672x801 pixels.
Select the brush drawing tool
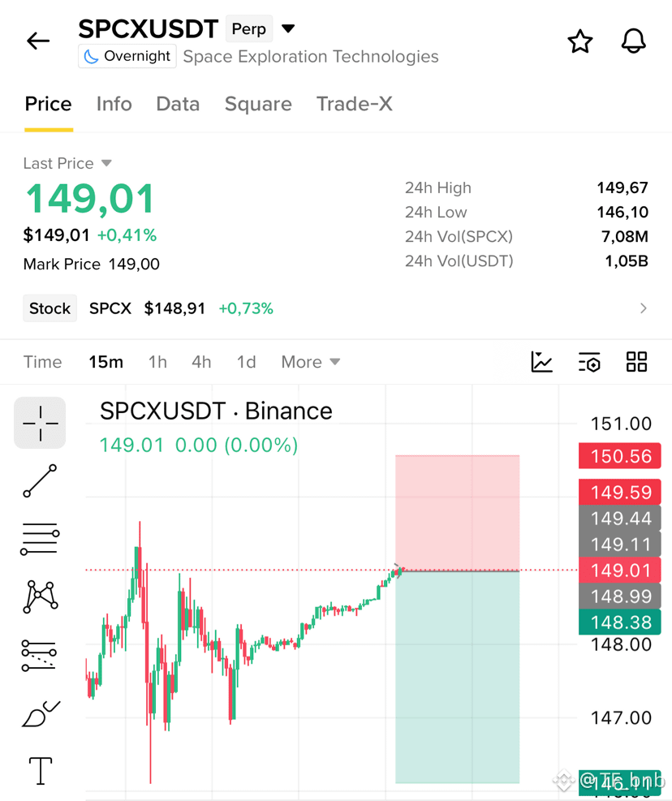[x=41, y=713]
